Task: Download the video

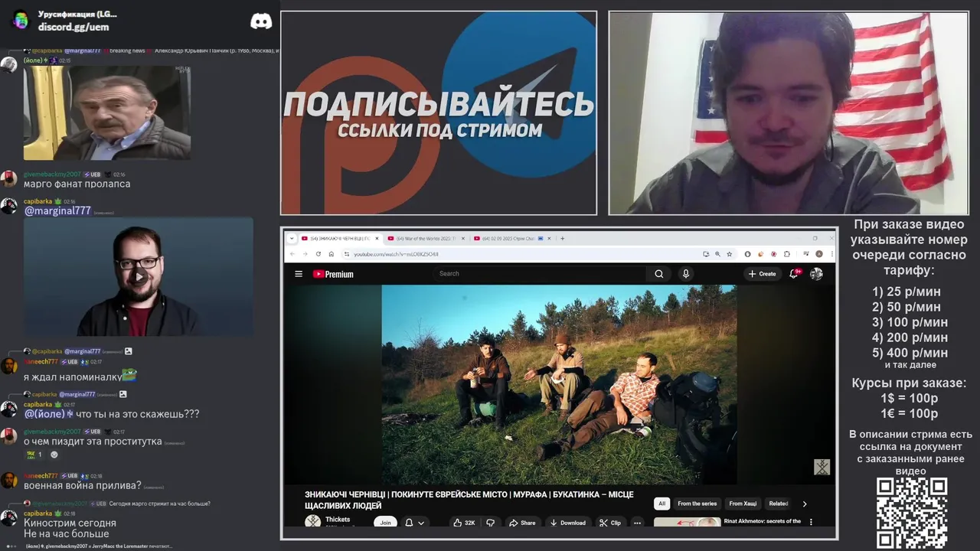Action: (x=567, y=523)
